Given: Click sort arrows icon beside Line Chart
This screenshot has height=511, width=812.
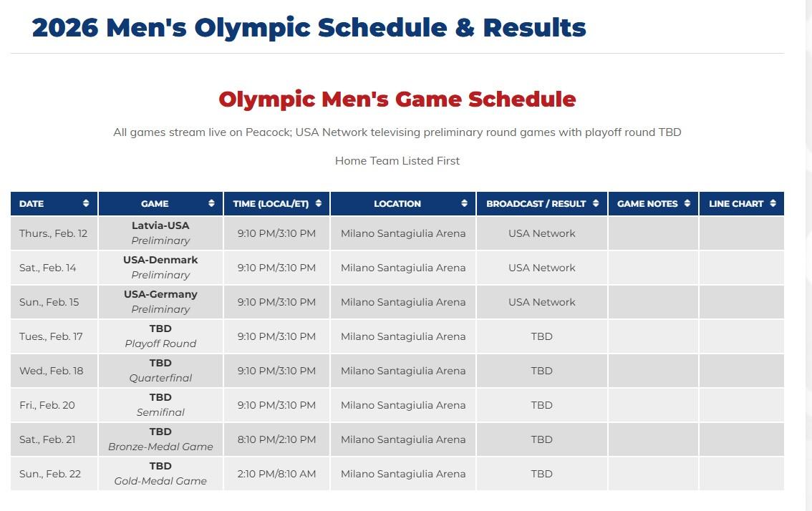Looking at the screenshot, I should [773, 204].
